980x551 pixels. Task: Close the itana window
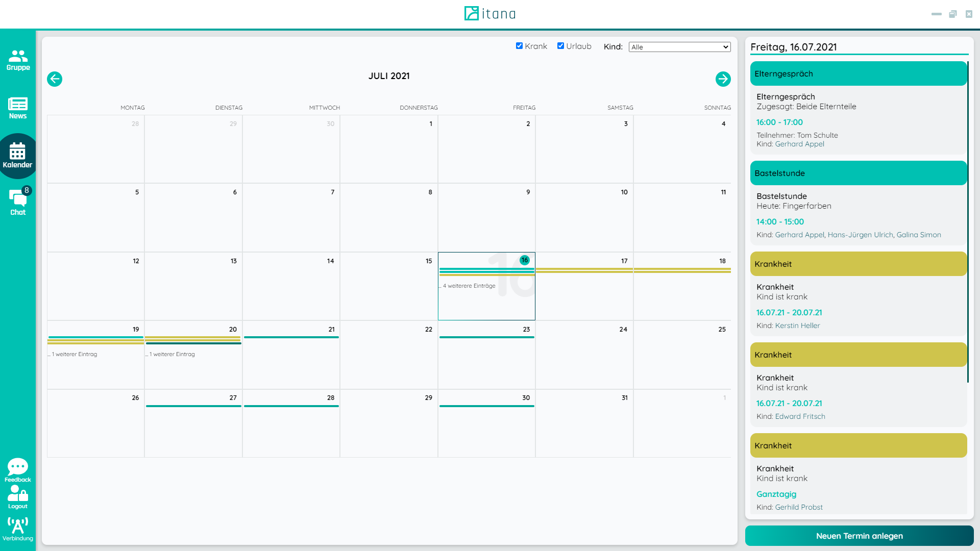pos(969,14)
